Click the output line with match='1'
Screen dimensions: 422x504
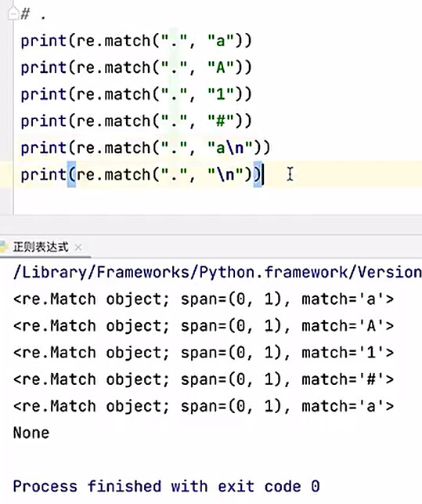tap(204, 353)
